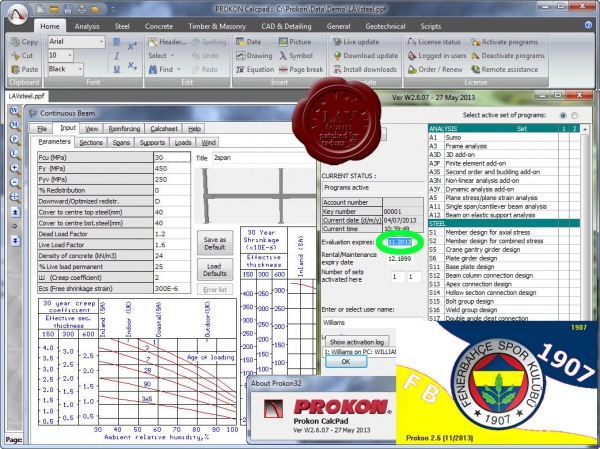Click the Load Defaults button
Image resolution: width=600 pixels, height=449 pixels.
(215, 269)
